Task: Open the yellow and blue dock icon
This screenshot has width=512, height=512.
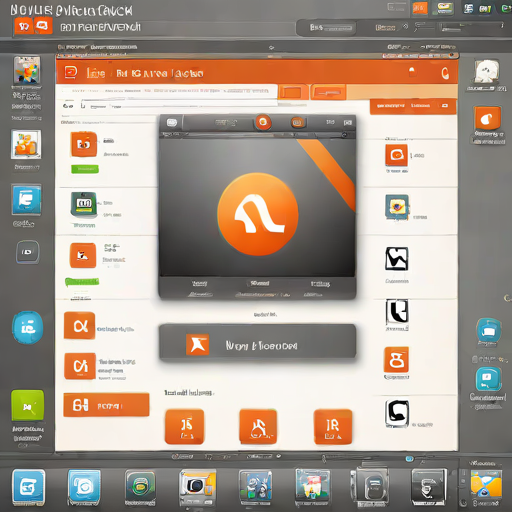Action: (x=486, y=484)
